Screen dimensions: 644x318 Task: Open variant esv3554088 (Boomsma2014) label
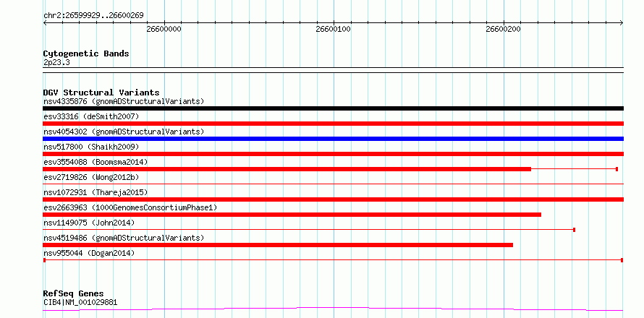point(96,162)
